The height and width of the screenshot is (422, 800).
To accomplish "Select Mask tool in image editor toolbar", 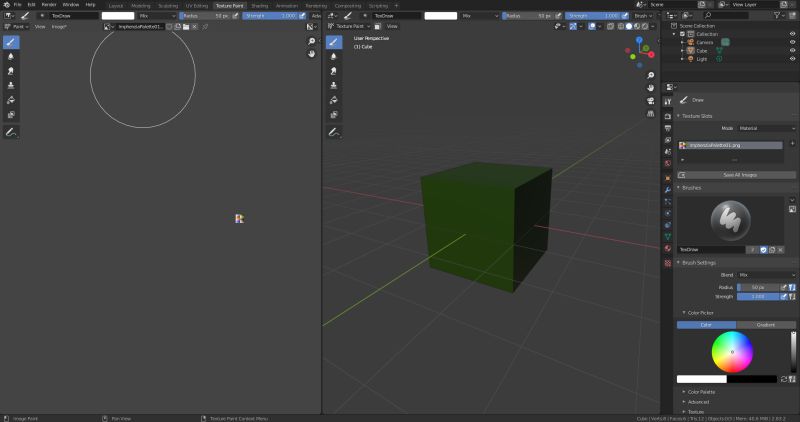I will tap(11, 115).
